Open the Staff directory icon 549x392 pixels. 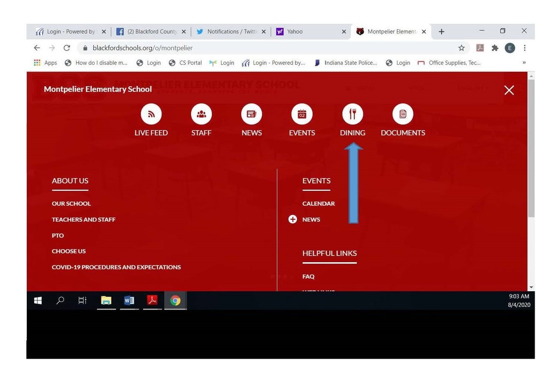point(202,114)
